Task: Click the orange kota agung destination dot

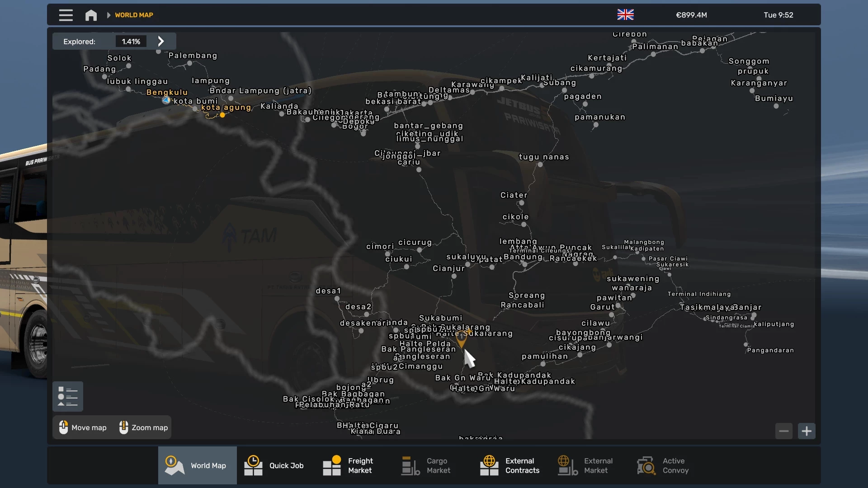Action: coord(222,115)
